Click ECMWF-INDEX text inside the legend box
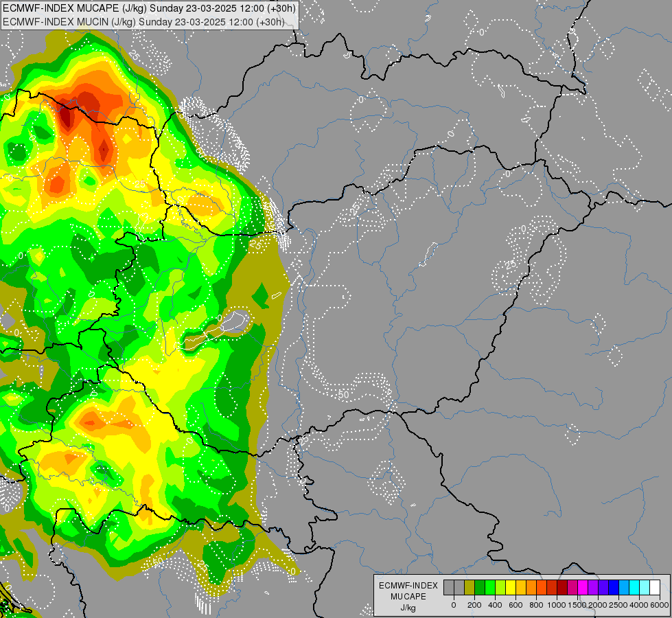 point(408,586)
